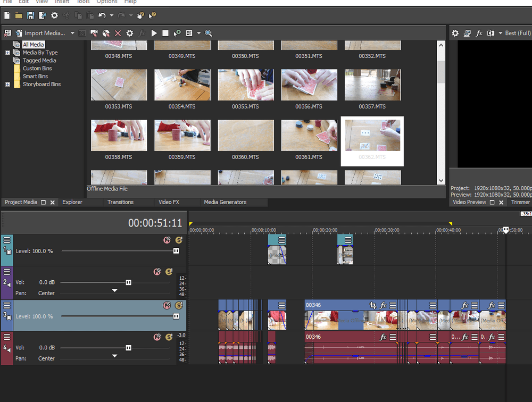The width and height of the screenshot is (532, 402).
Task: Click the volume slider handle on track 2
Action: point(128,282)
